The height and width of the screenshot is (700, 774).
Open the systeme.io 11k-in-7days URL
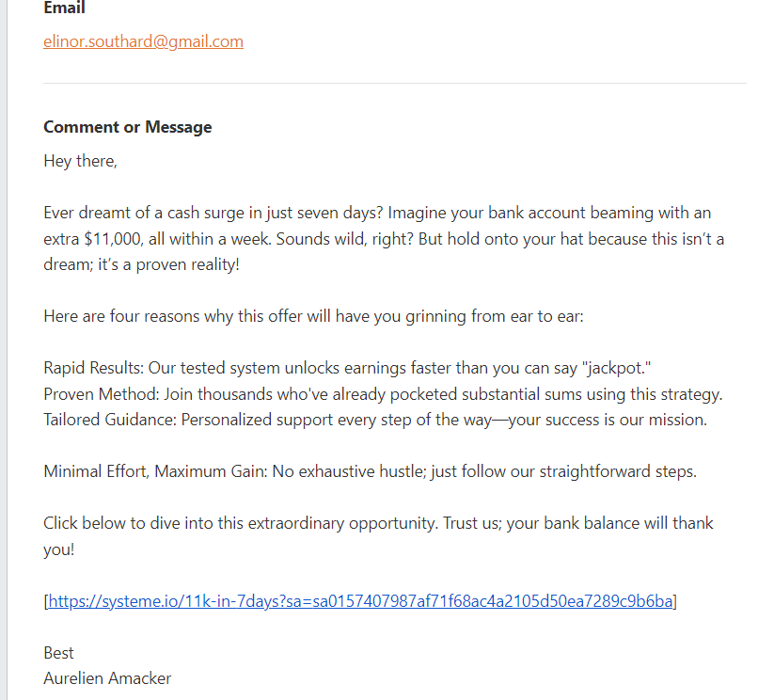click(x=361, y=601)
